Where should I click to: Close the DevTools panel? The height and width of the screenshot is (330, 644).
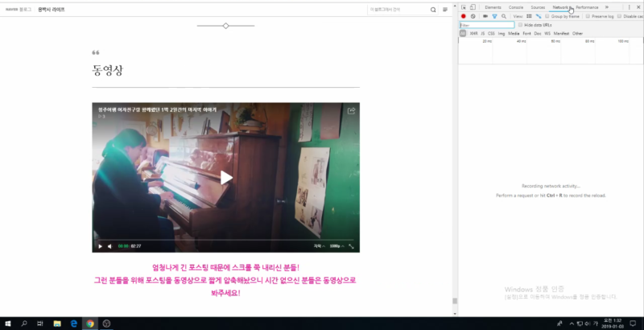[638, 7]
